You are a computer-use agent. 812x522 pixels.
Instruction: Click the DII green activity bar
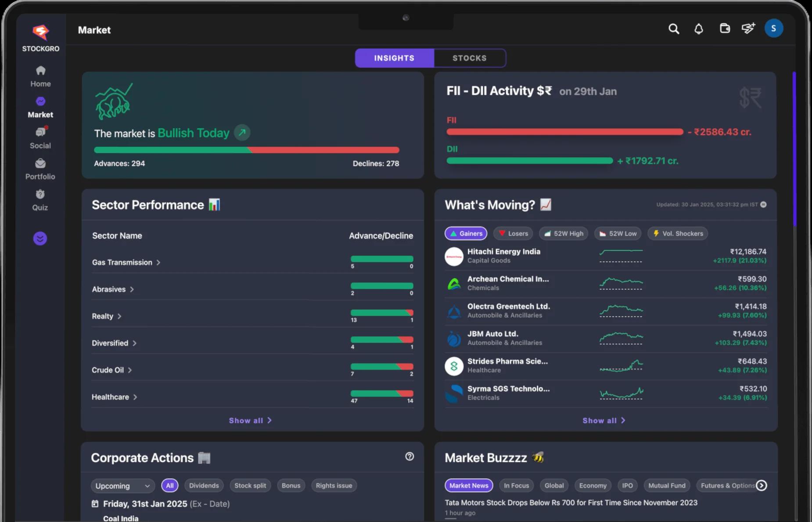click(530, 161)
